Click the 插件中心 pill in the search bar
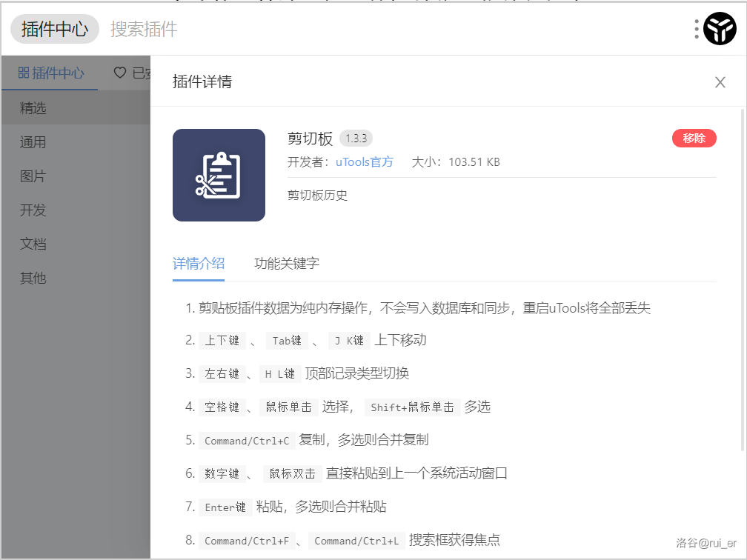The width and height of the screenshot is (747, 560). pos(55,29)
